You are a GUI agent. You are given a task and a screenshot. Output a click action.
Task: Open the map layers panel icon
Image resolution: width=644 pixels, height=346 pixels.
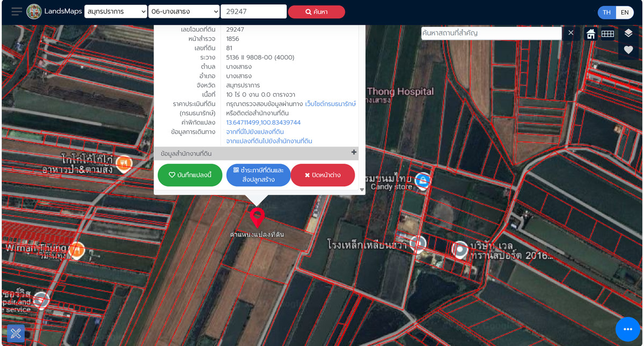tap(628, 33)
